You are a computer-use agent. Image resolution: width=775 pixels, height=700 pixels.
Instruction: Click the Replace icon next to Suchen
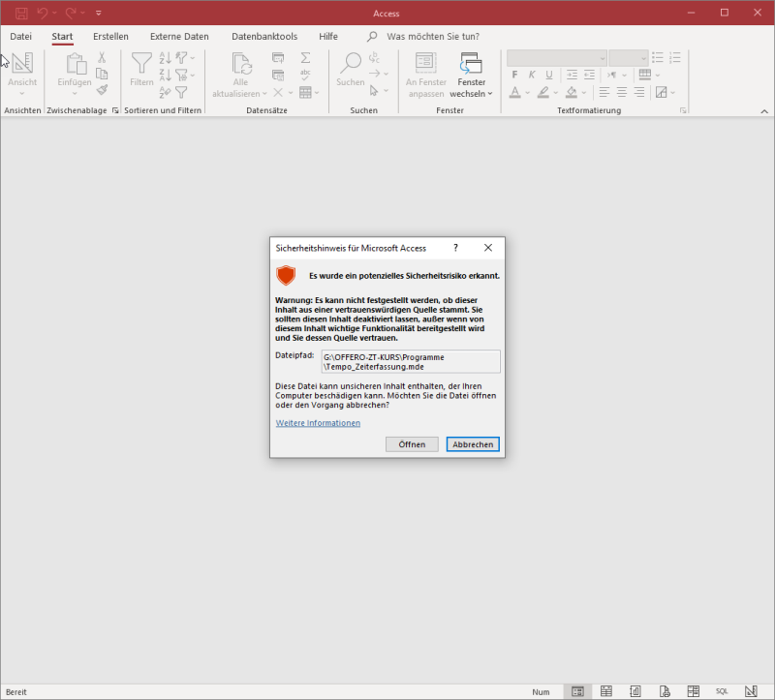[374, 57]
